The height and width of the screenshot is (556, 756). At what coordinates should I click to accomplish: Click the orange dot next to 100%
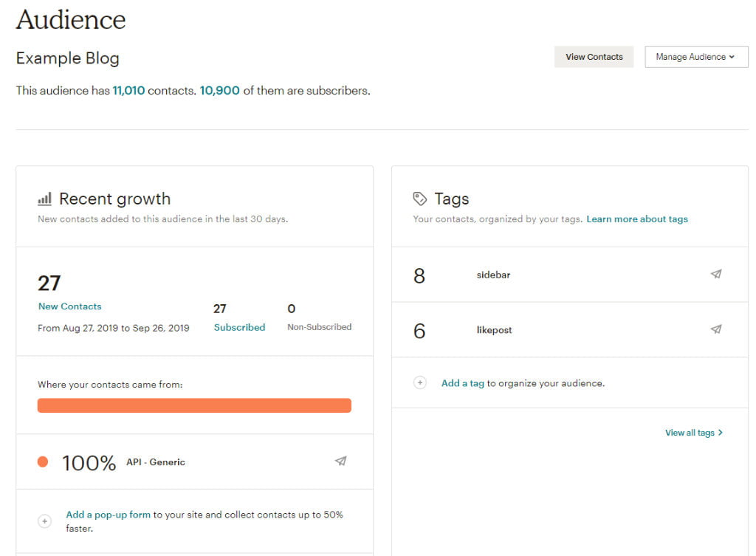pyautogui.click(x=42, y=461)
